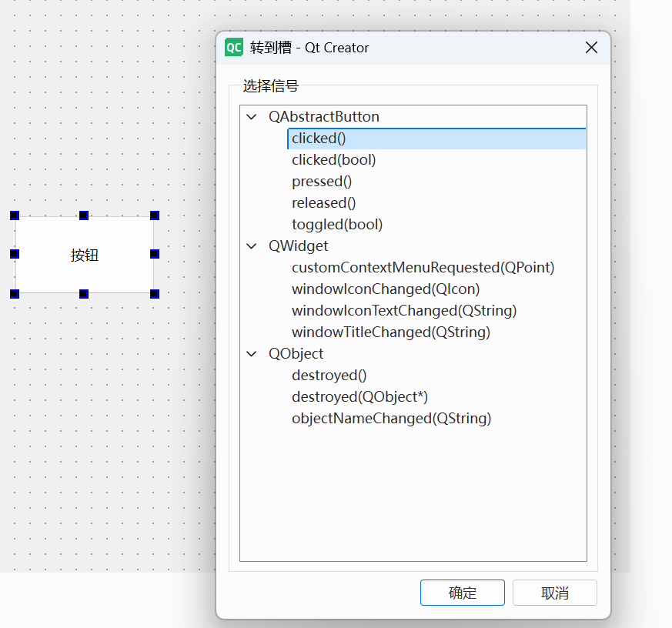Pick windowIconTextChanged(QString) signal
Viewport: 672px width, 628px height.
click(404, 311)
